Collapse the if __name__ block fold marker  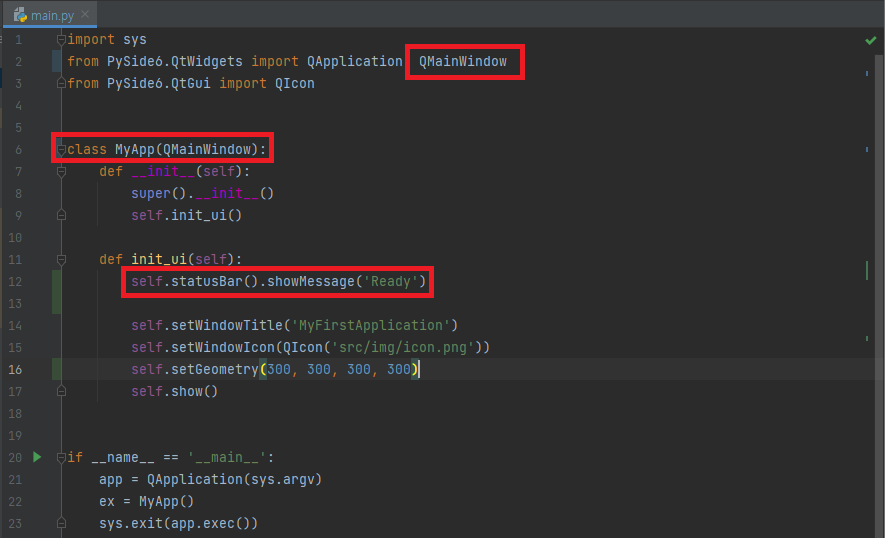coord(62,457)
